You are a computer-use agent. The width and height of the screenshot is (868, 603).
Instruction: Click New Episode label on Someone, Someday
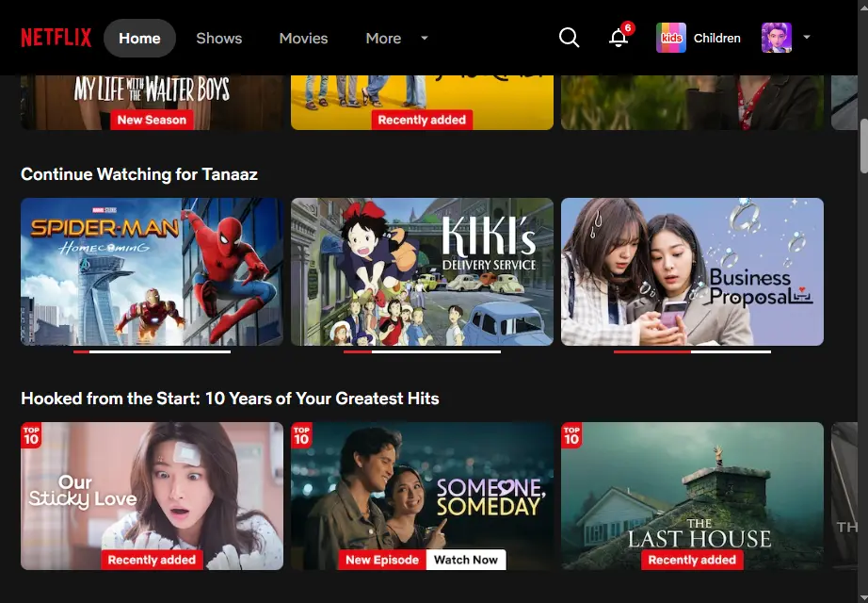coord(382,560)
